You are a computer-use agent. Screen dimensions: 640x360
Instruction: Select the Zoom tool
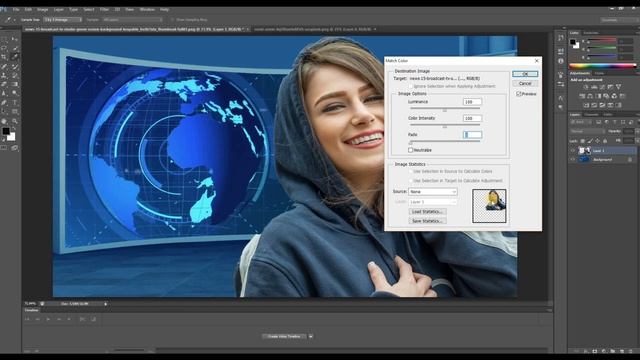tap(15, 121)
